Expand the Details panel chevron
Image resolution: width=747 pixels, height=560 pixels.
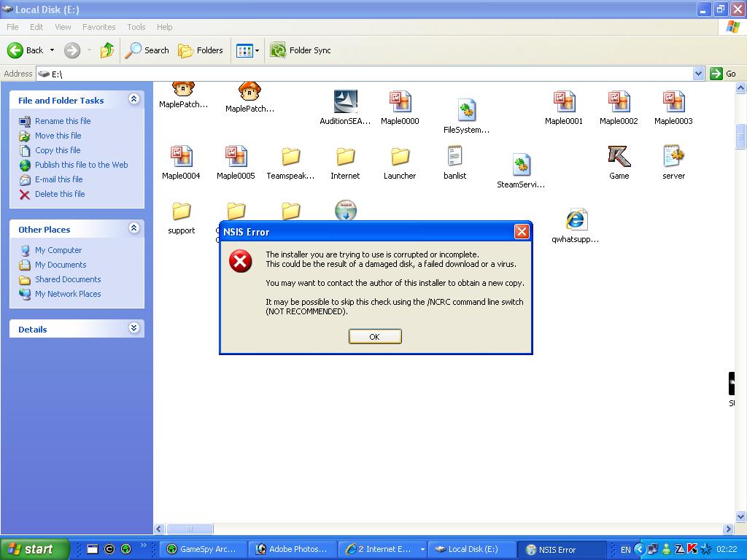point(133,329)
